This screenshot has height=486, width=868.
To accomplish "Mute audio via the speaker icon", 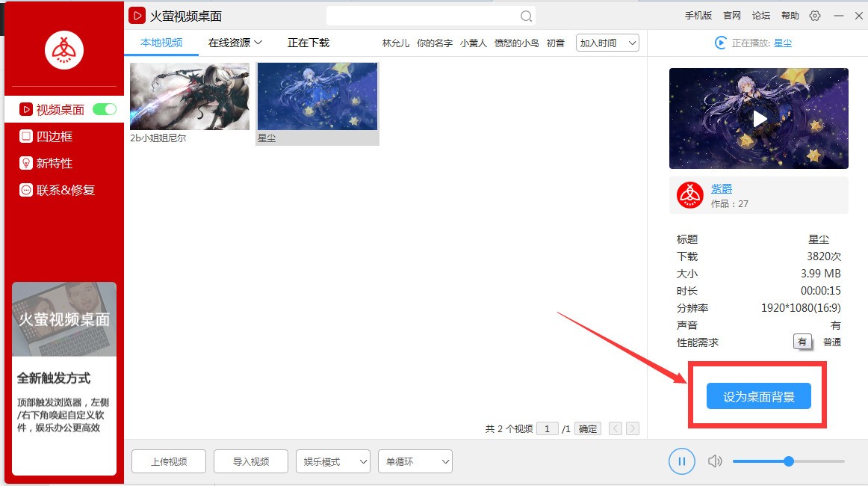I will (x=715, y=461).
